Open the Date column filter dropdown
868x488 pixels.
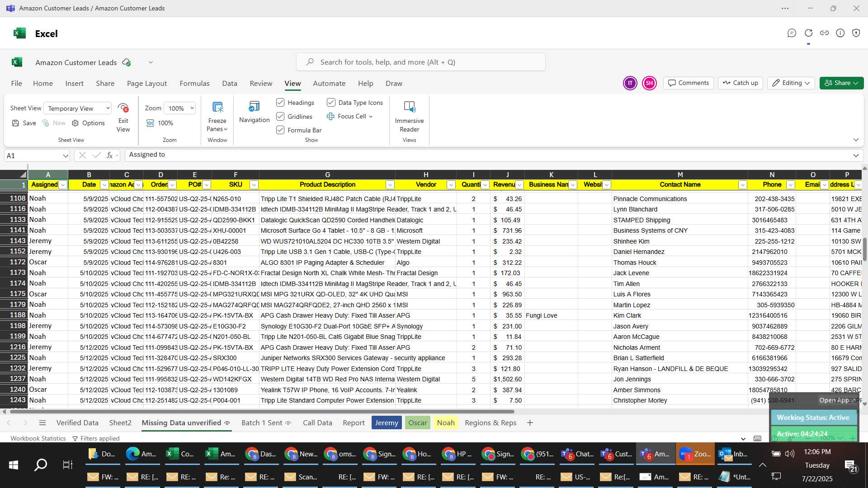click(104, 184)
